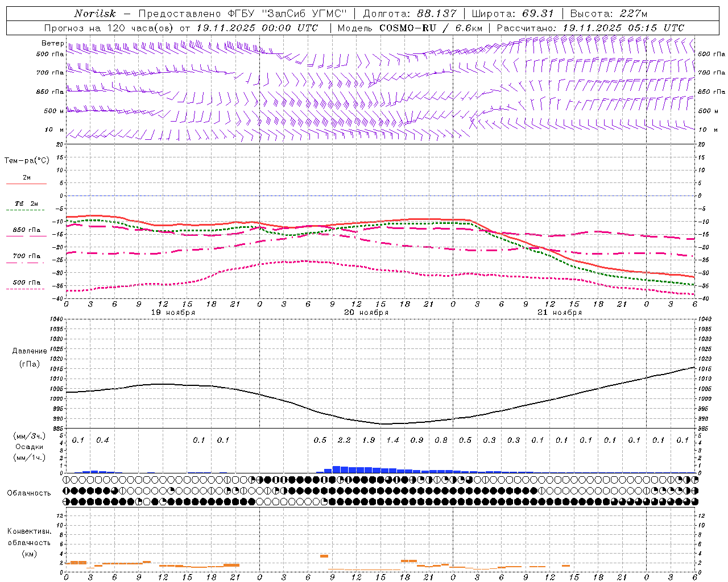Click the 'Модель COSMO-RU / 6.6км' label
The width and height of the screenshot is (728, 582).
(x=410, y=28)
